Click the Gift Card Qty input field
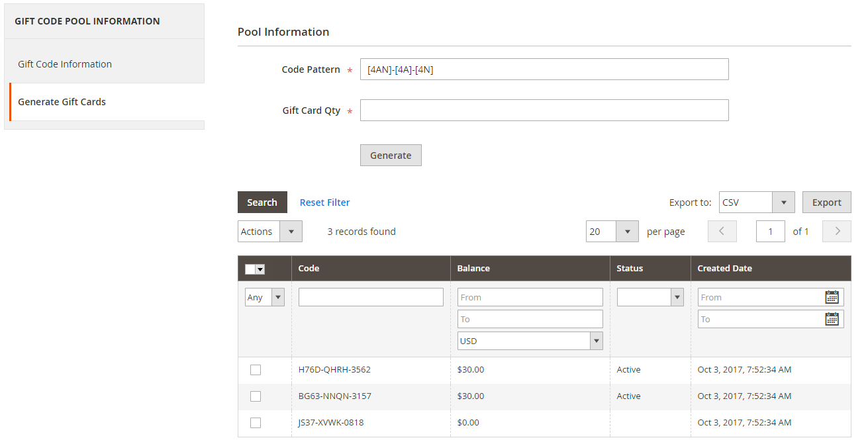Image resolution: width=868 pixels, height=446 pixels. click(544, 111)
